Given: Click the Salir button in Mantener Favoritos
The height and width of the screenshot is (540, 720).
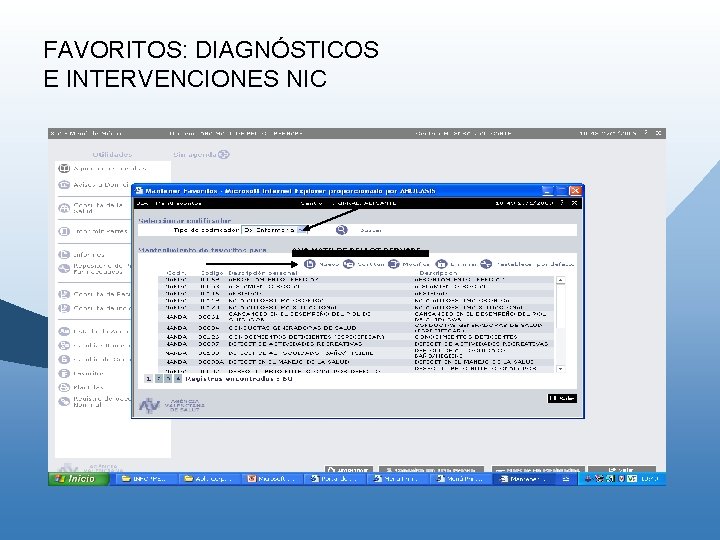Looking at the screenshot, I should tap(562, 398).
